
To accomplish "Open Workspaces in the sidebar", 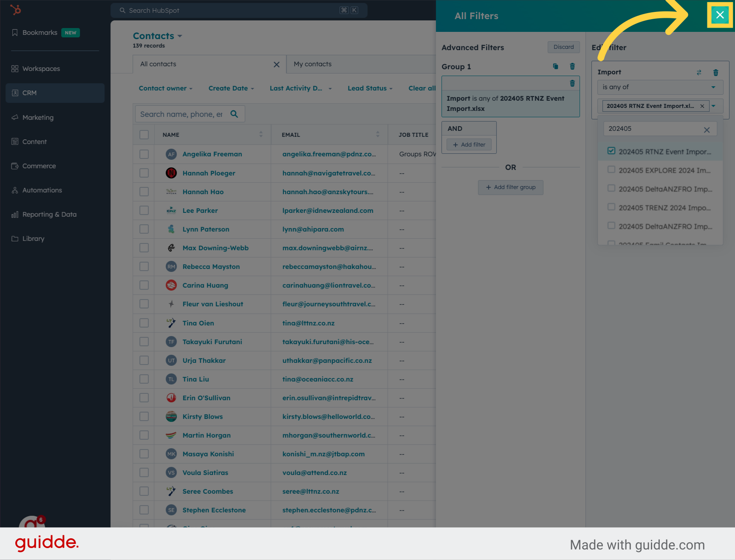I will pos(41,69).
